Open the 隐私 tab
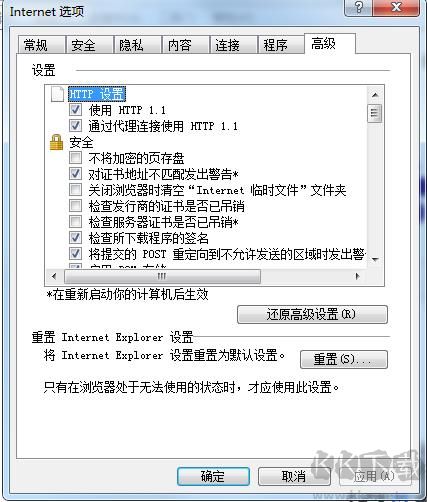This screenshot has height=502, width=427. (131, 45)
